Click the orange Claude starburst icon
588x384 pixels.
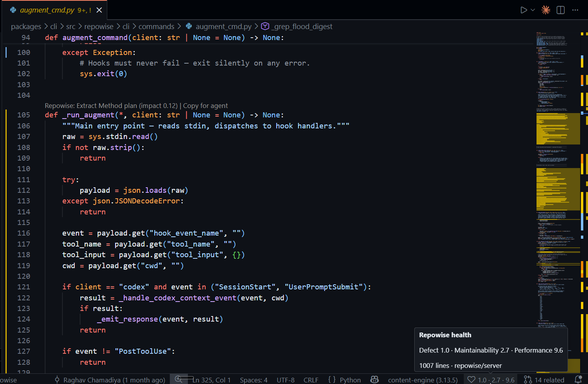tap(546, 10)
